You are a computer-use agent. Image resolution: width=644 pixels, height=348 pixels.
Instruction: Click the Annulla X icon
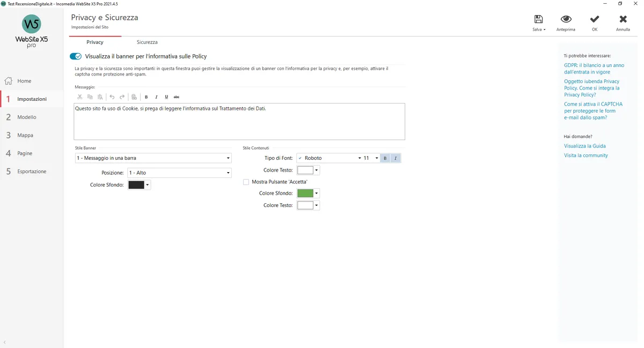pos(623,19)
